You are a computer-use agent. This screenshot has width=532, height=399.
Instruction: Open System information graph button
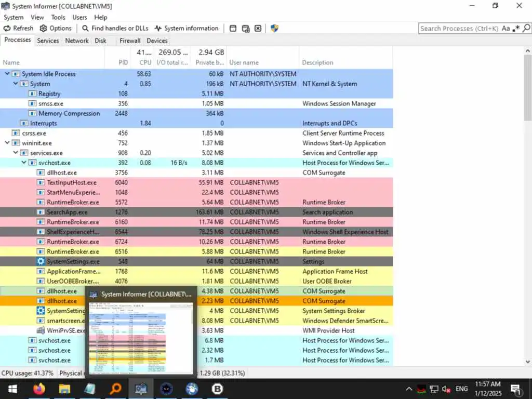point(187,29)
